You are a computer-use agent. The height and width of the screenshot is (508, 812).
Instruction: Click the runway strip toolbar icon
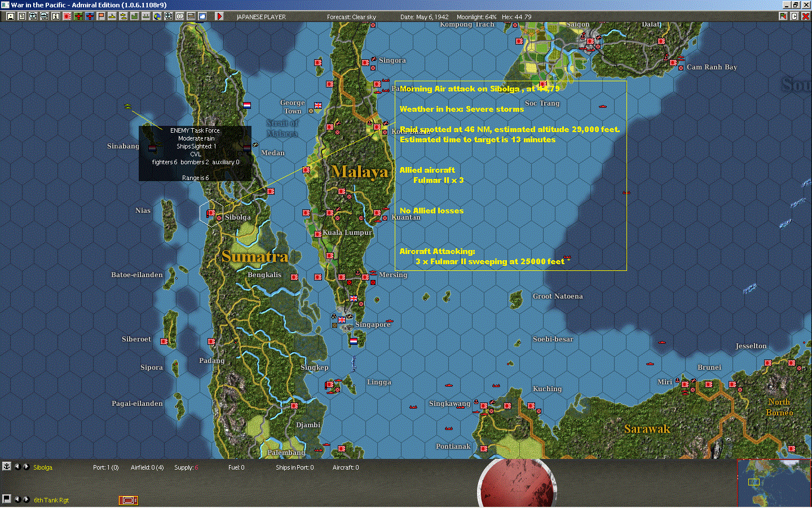pos(191,16)
